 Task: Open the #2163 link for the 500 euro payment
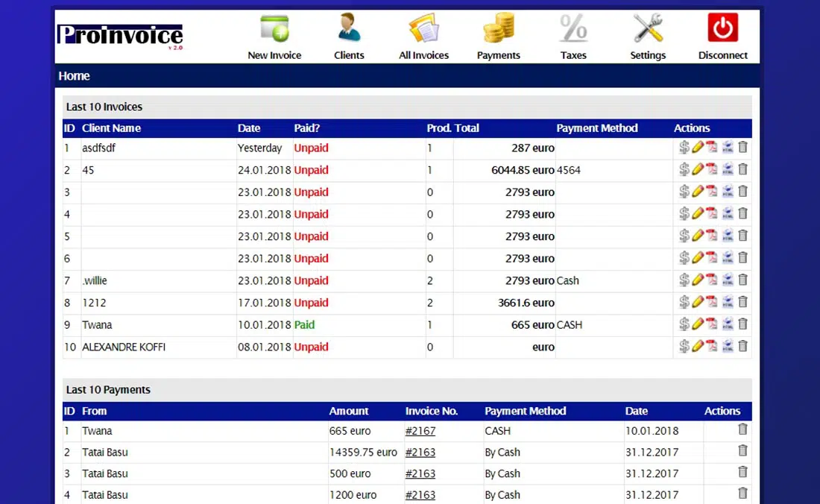420,473
